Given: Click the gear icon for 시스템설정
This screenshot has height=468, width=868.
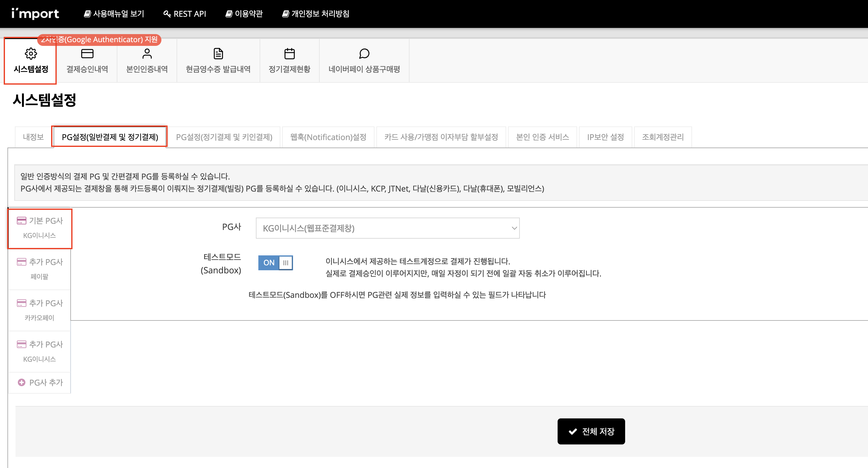Looking at the screenshot, I should [x=31, y=54].
